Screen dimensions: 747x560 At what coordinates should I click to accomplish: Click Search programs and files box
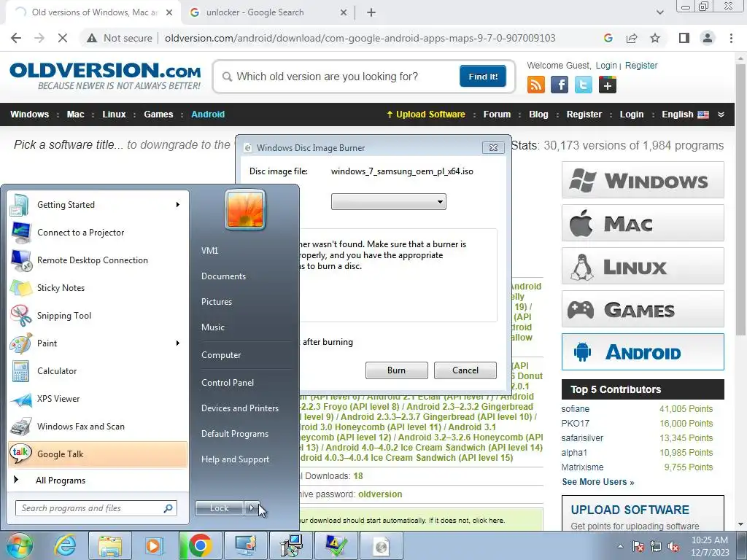96,508
